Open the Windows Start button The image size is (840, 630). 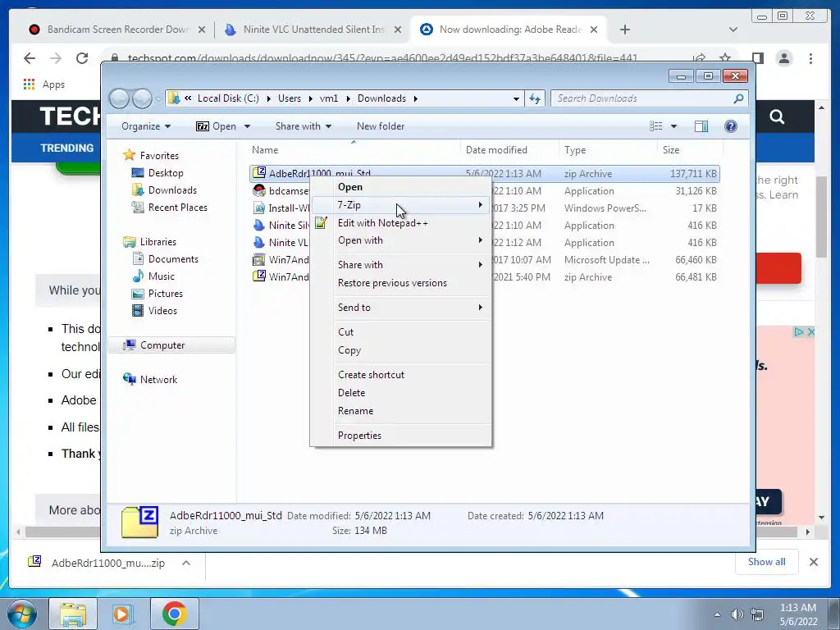coord(21,614)
